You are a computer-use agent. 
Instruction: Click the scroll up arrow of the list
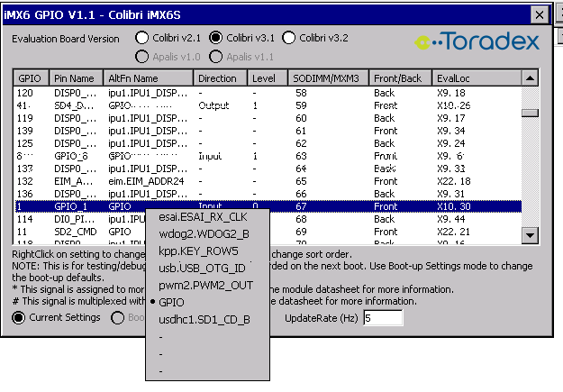click(530, 78)
